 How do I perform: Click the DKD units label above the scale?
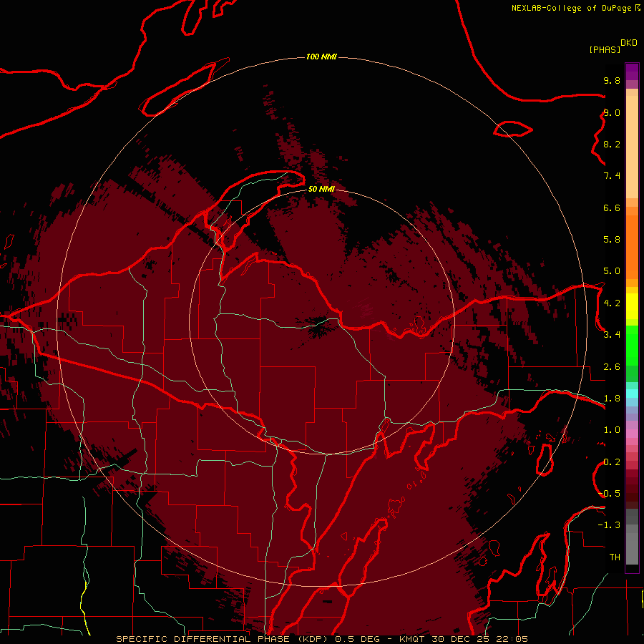coord(629,43)
